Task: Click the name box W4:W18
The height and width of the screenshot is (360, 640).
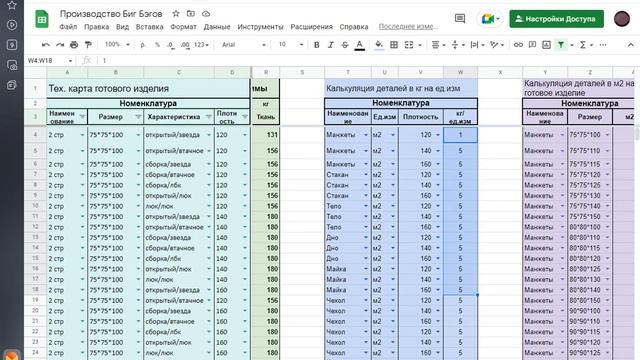Action: (49, 60)
